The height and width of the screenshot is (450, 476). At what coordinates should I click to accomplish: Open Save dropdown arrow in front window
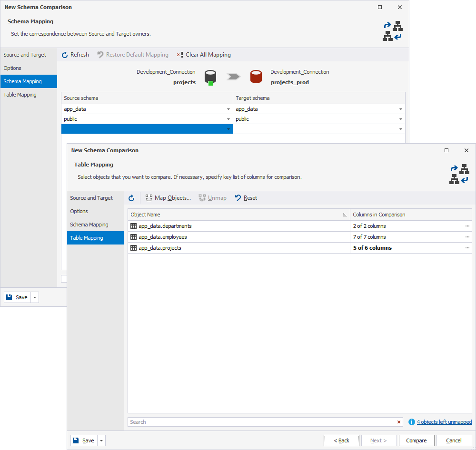[101, 440]
